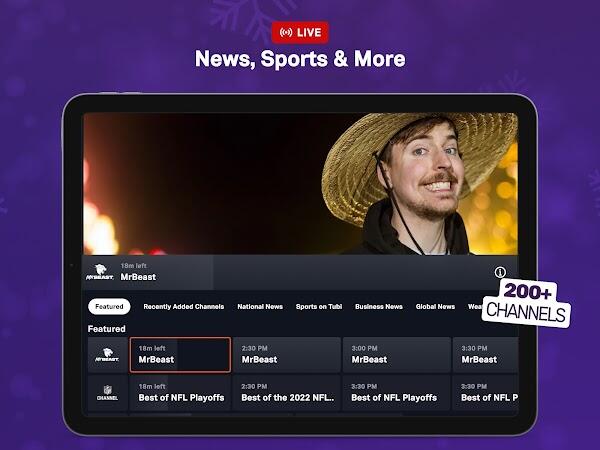The height and width of the screenshot is (450, 600).
Task: Switch to Business News tab
Action: coord(378,307)
